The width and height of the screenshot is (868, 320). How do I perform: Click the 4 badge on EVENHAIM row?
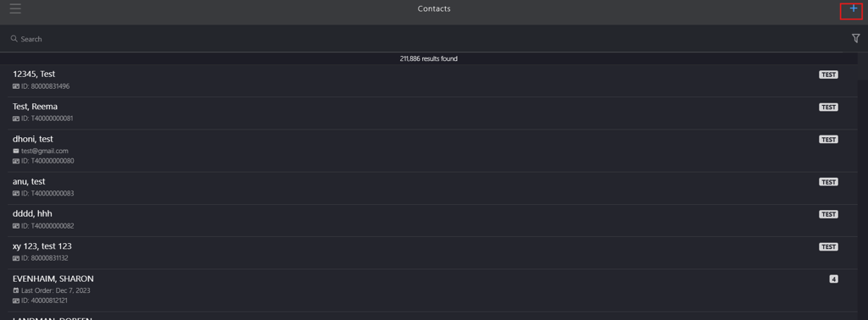[x=833, y=279]
